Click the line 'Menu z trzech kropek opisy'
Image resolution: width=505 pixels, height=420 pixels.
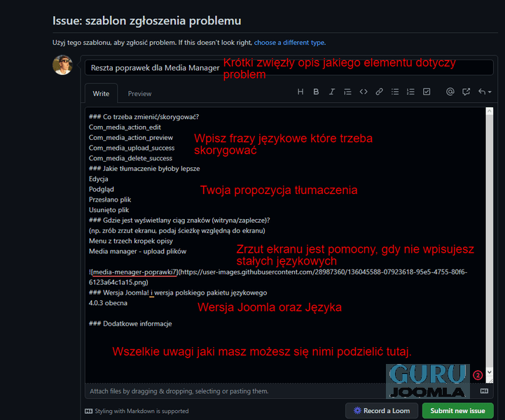[131, 241]
